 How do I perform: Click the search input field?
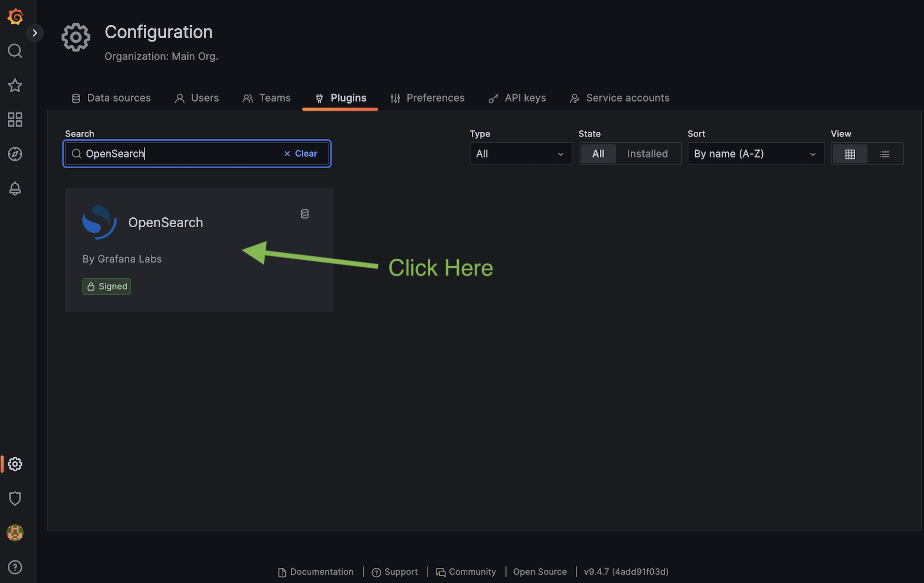click(x=197, y=153)
